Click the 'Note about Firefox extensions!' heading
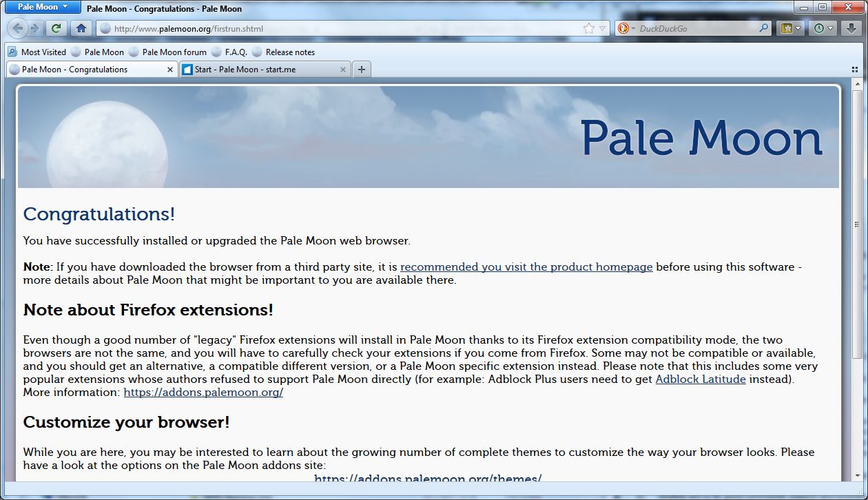The height and width of the screenshot is (500, 868). click(x=148, y=310)
